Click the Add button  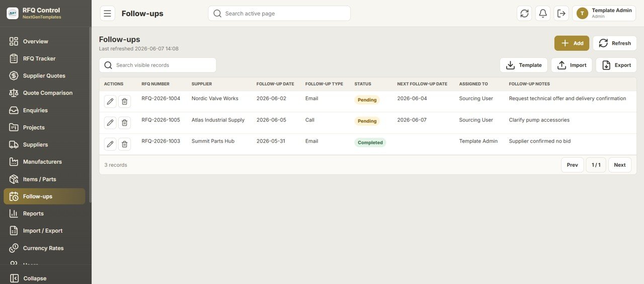point(572,43)
